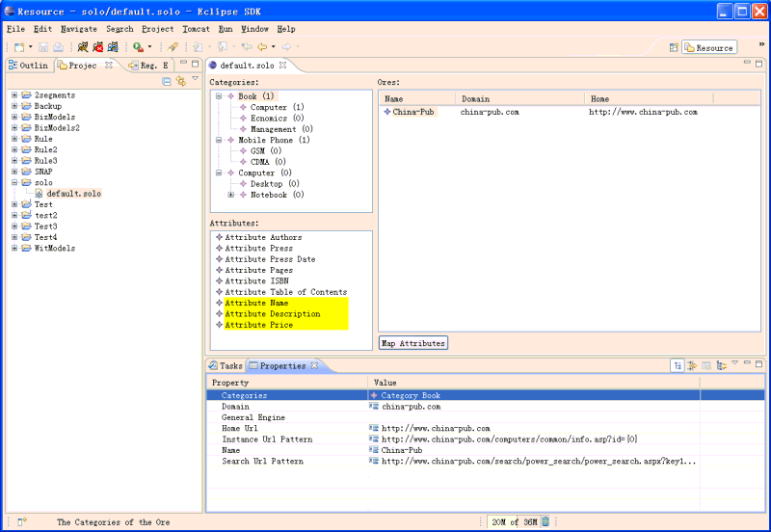
Task: Collapse the solo project folder
Action: pyautogui.click(x=14, y=182)
